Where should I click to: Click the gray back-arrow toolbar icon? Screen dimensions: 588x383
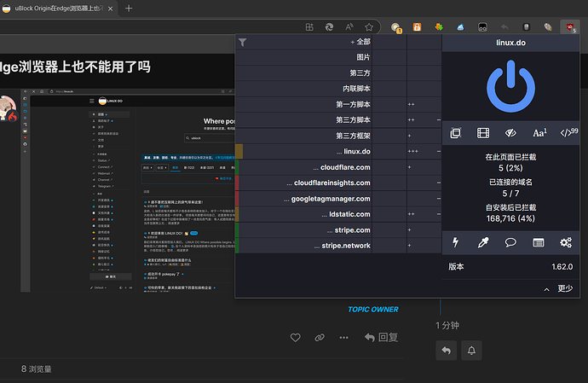point(504,27)
